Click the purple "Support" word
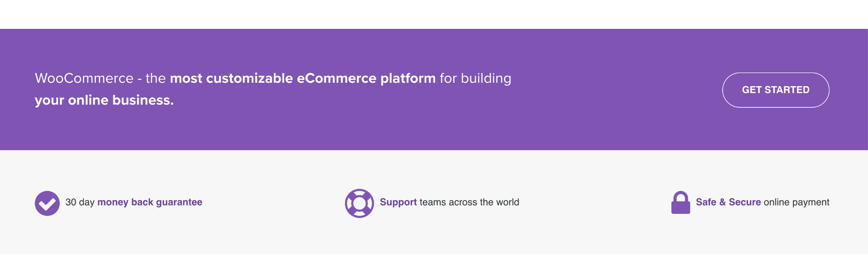Image resolution: width=868 pixels, height=261 pixels. [398, 202]
